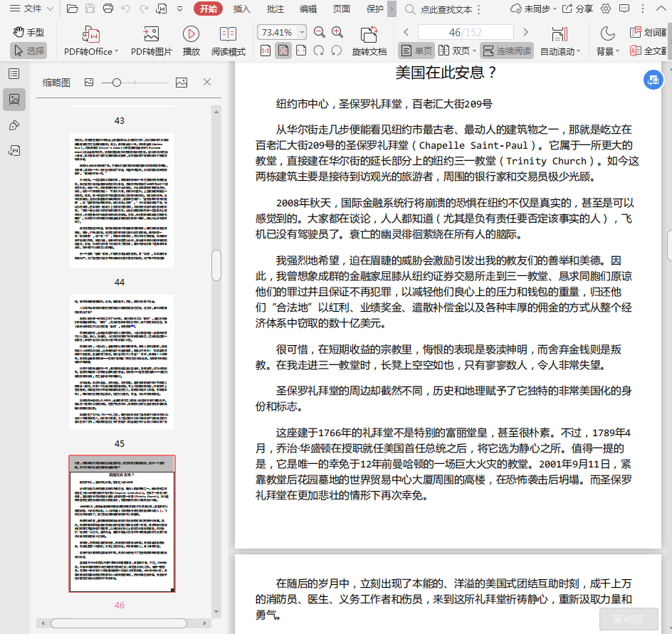Image resolution: width=672 pixels, height=634 pixels.
Task: Enter 阅读模式 reading mode
Action: click(228, 41)
